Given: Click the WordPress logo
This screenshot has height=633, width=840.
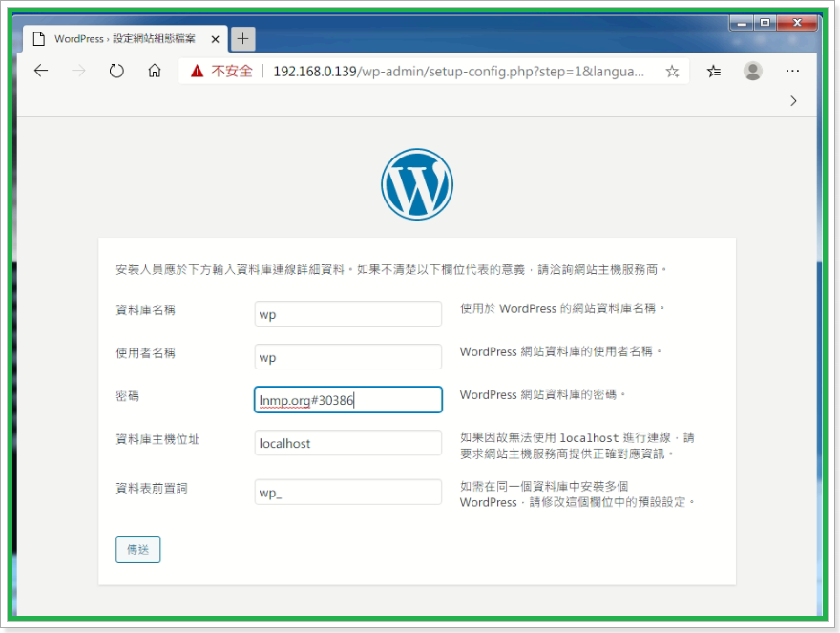Looking at the screenshot, I should pyautogui.click(x=417, y=184).
